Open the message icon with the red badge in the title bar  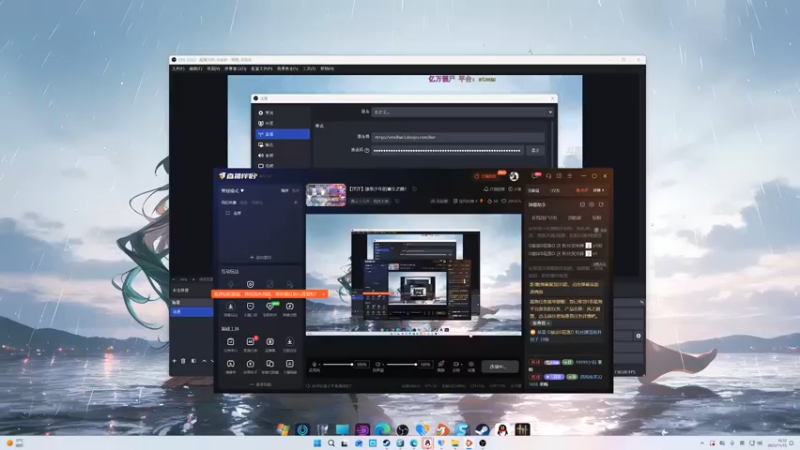click(x=536, y=176)
